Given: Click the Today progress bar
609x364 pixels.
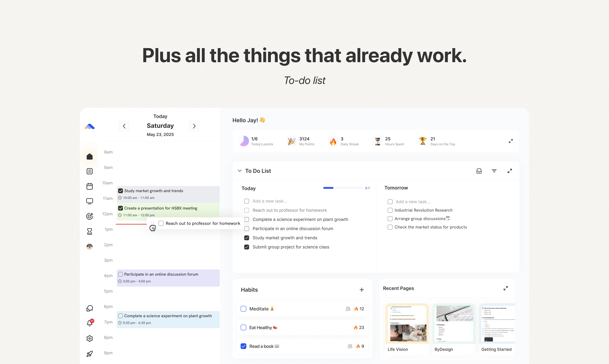Looking at the screenshot, I should 343,188.
